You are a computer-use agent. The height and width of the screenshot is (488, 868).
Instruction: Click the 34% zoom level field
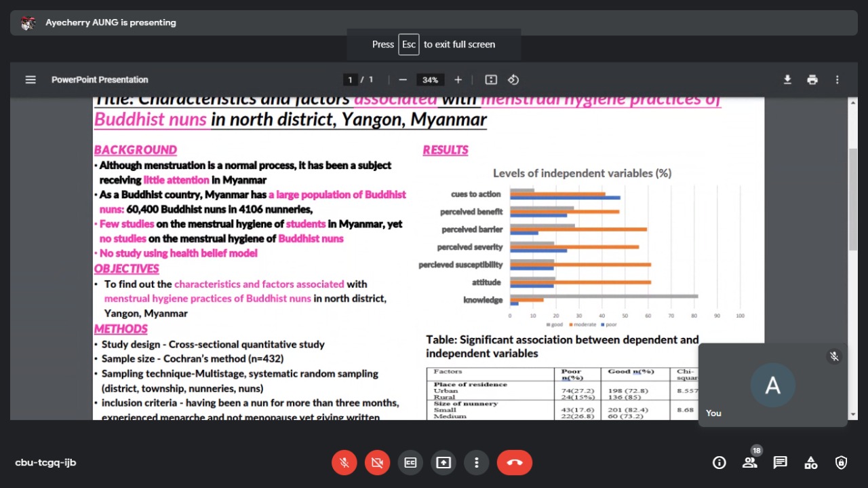point(430,79)
